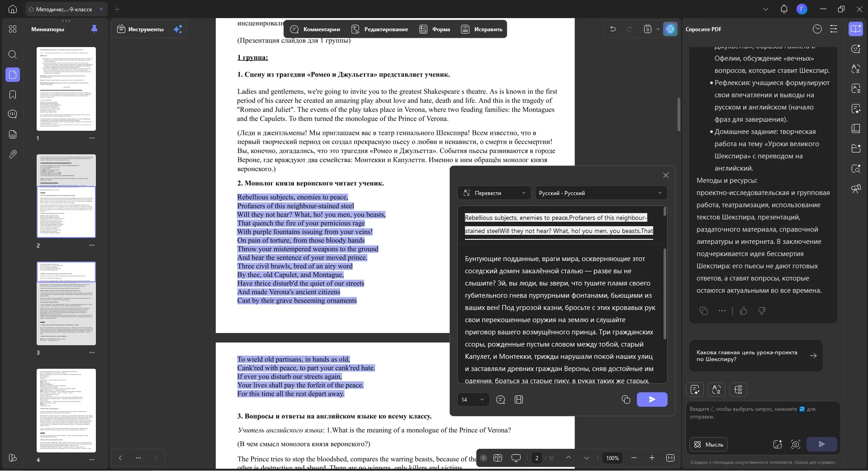Expand the Перевести mode dropdown
This screenshot has height=471, width=868.
pyautogui.click(x=494, y=193)
